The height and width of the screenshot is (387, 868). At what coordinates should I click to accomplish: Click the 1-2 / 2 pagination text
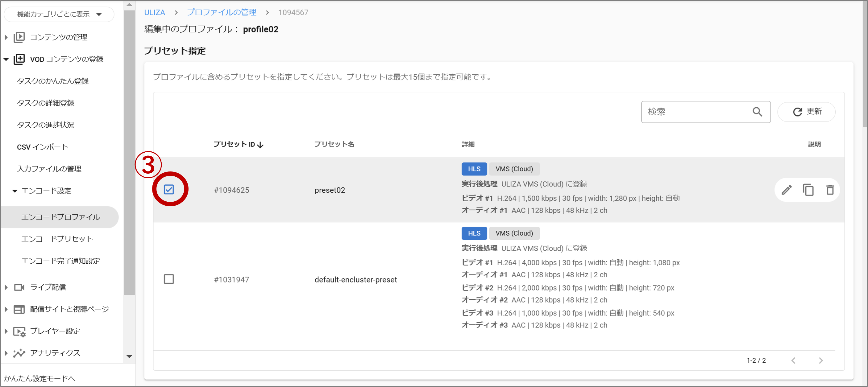756,360
